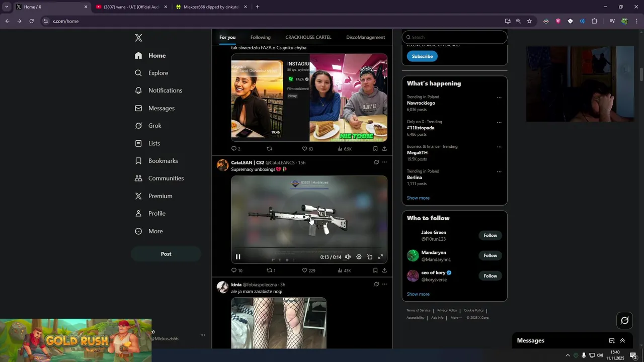Open the options for the #11listopada trend
This screenshot has height=362, width=644.
[x=499, y=122]
